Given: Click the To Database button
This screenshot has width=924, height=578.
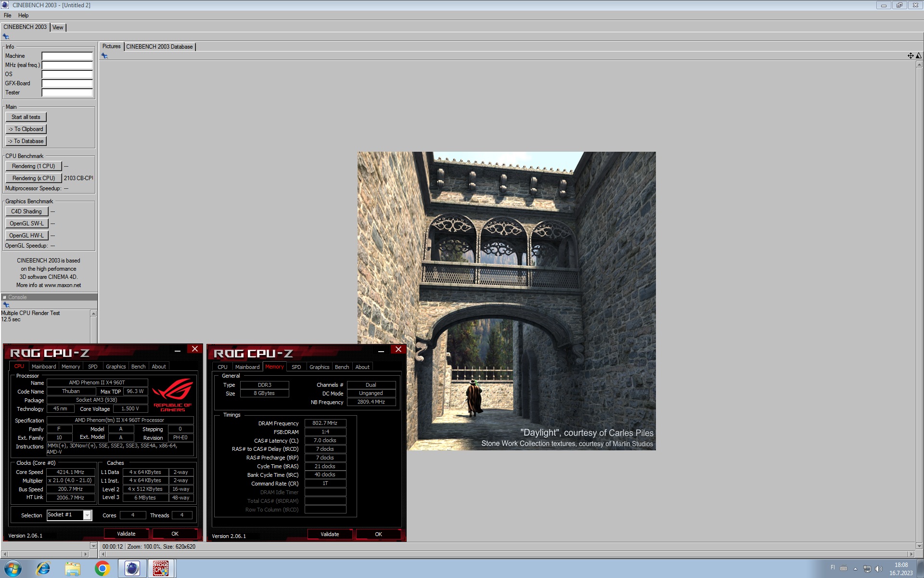Looking at the screenshot, I should tap(26, 141).
